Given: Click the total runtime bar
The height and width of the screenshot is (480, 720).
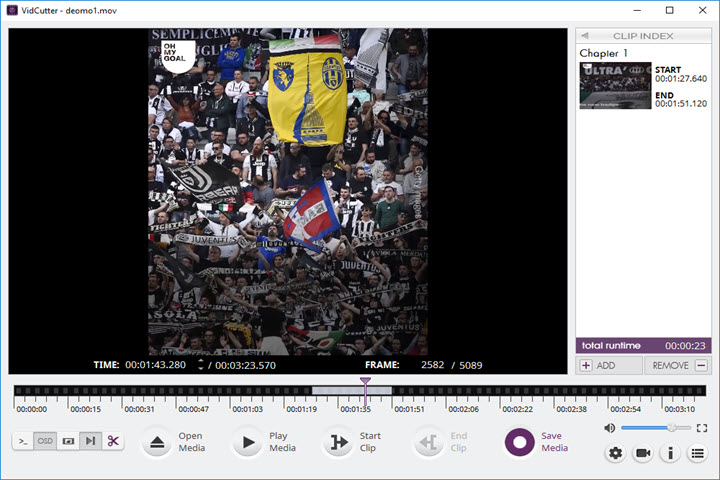Looking at the screenshot, I should pyautogui.click(x=643, y=346).
